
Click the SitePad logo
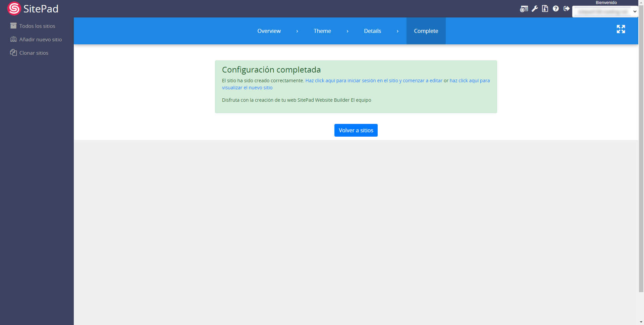tap(33, 9)
